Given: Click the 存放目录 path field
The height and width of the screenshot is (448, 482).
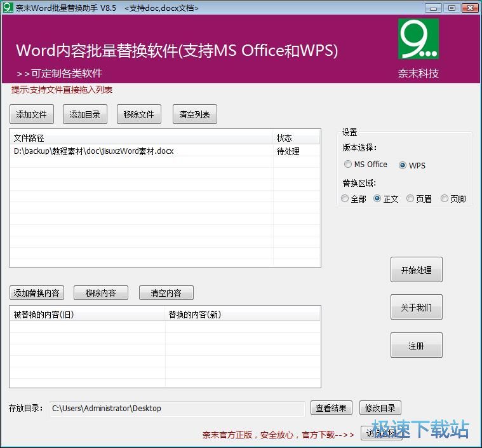Looking at the screenshot, I should [177, 409].
